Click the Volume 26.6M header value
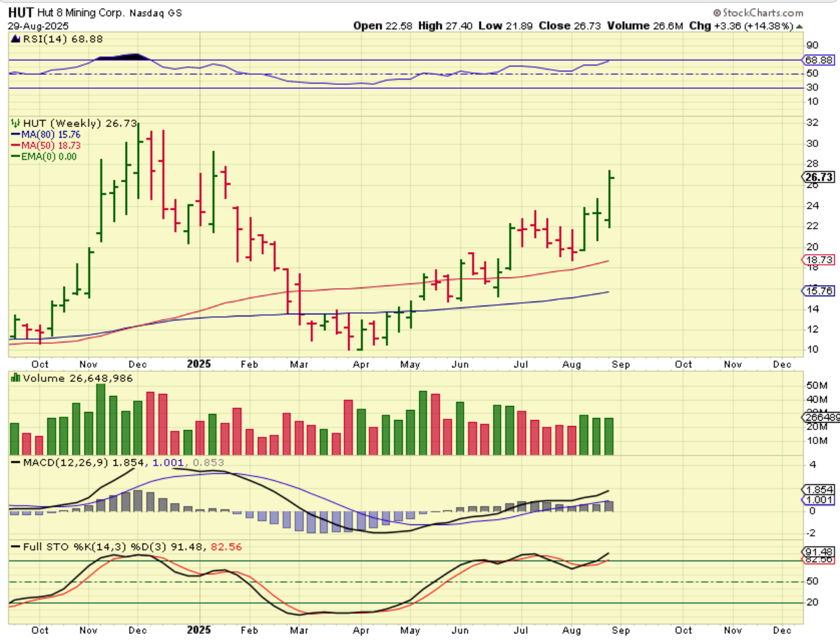The height and width of the screenshot is (640, 840). coord(645,26)
